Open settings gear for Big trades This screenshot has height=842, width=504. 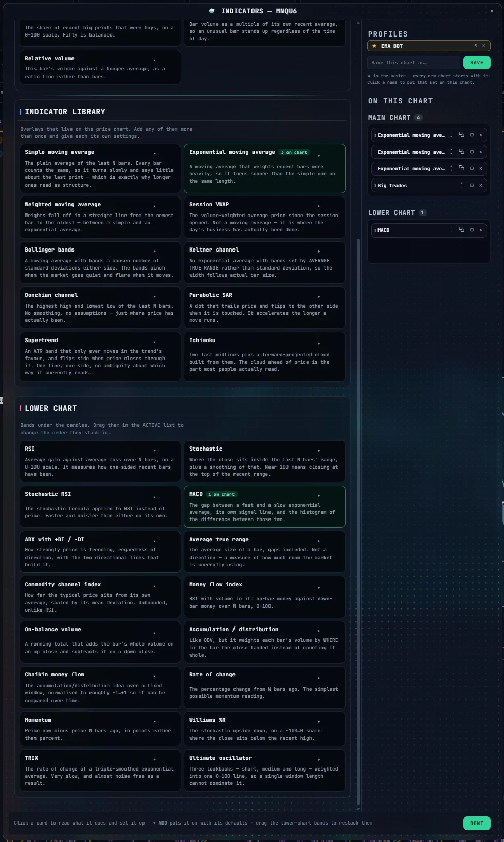pos(472,185)
